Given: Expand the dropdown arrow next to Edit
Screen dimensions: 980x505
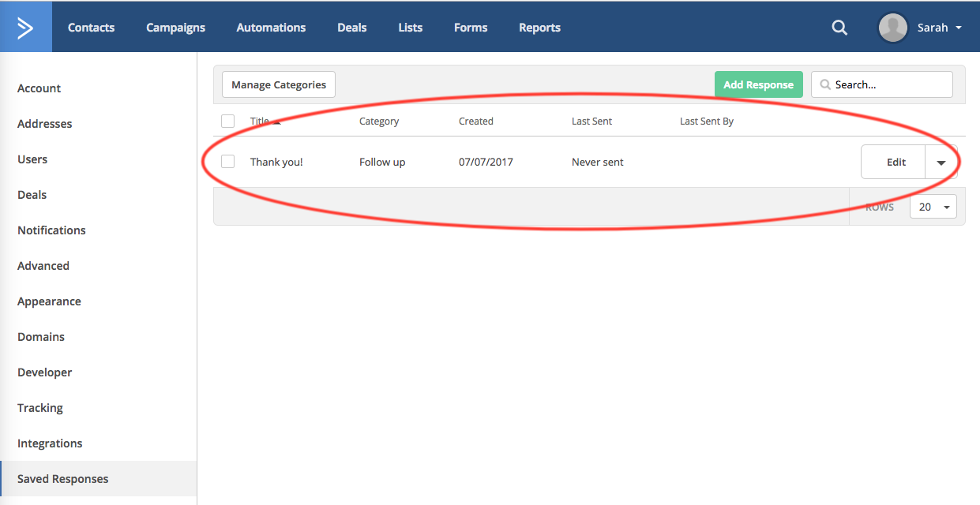Looking at the screenshot, I should [941, 163].
